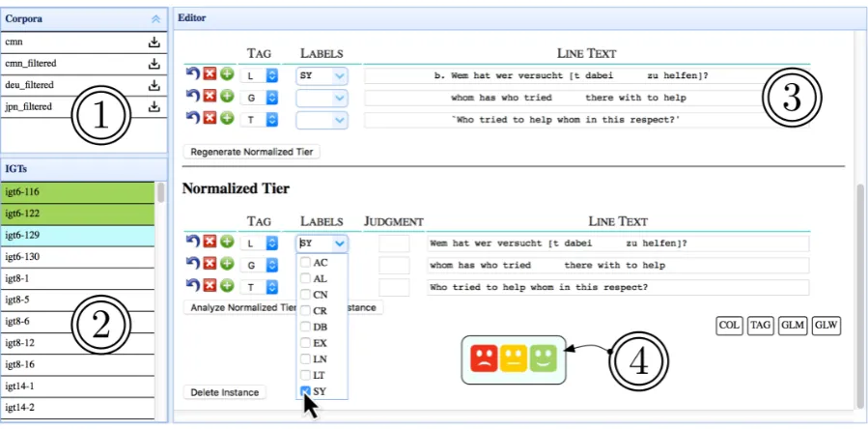
Task: Open instance igt8-12
Action: pos(77,343)
